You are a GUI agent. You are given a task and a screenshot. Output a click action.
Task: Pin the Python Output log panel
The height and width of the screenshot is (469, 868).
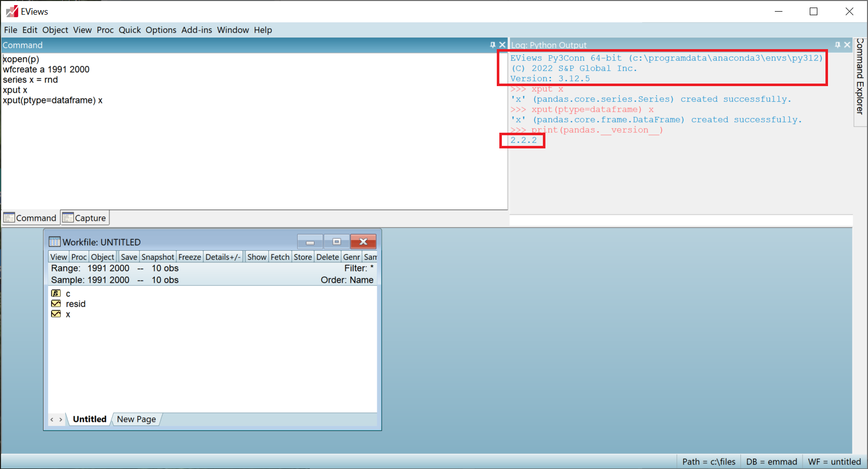click(838, 45)
